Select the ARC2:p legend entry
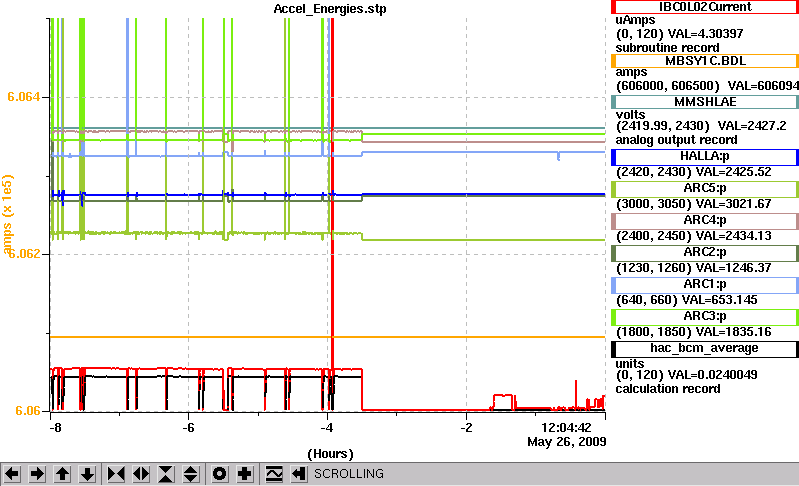799x486 pixels. click(705, 253)
